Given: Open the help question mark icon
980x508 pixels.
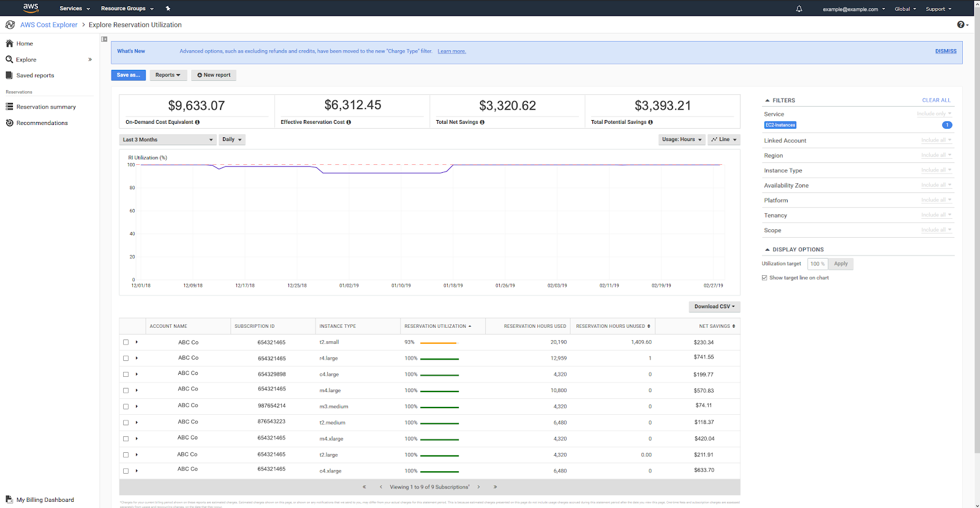Looking at the screenshot, I should point(961,25).
